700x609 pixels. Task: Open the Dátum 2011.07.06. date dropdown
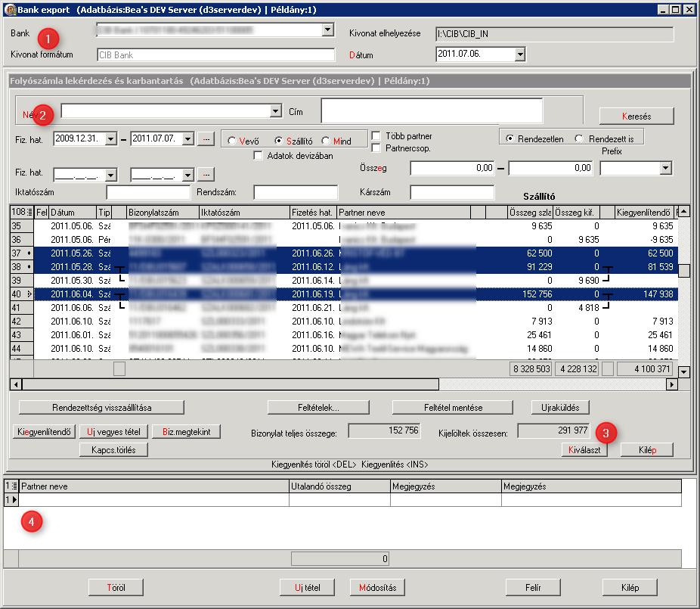[x=520, y=54]
